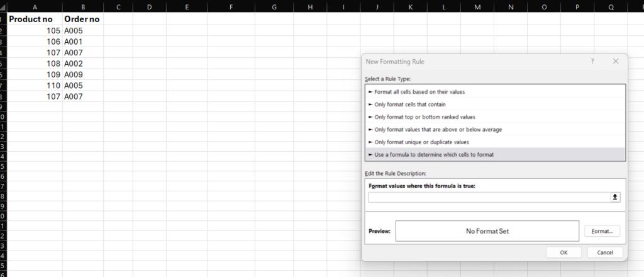Select 'Only format top or bottom ranked values'
The image size is (644, 277).
pyautogui.click(x=495, y=116)
